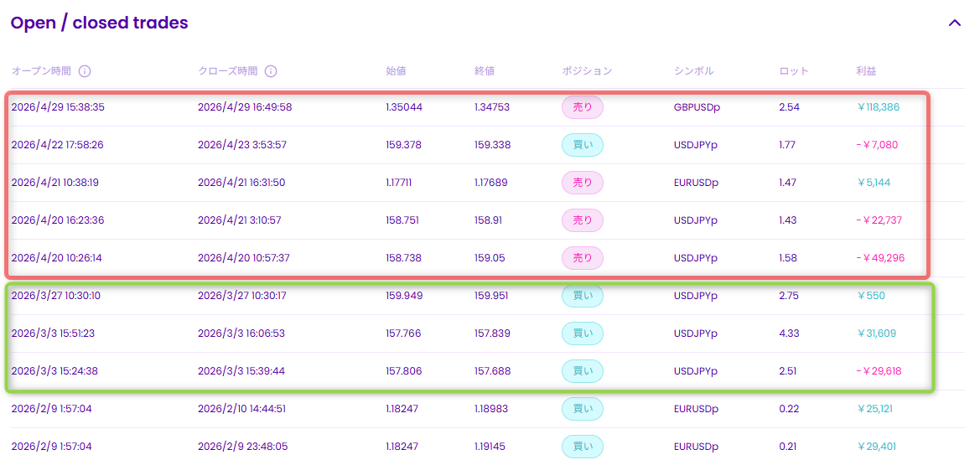980x460 pixels.
Task: Click lot size 2.75
Action: pos(788,296)
